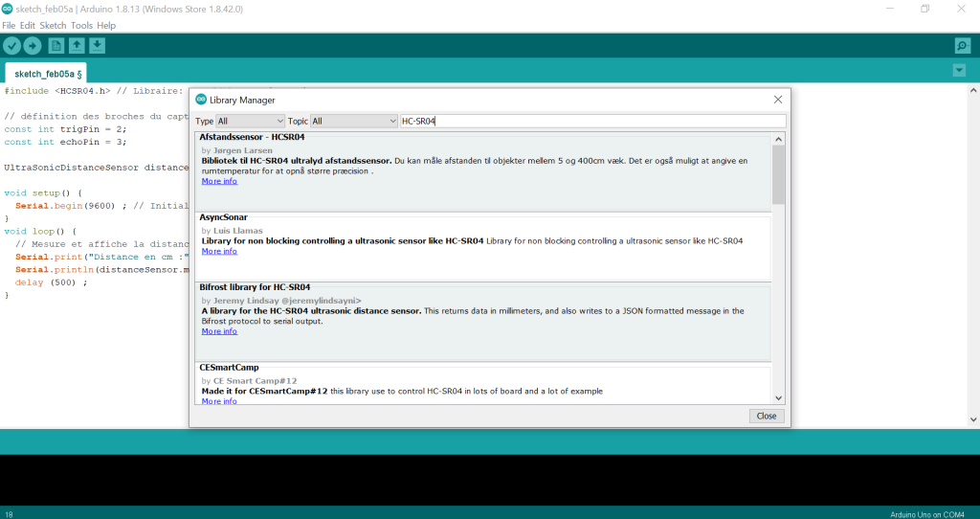The width and height of the screenshot is (980, 519).
Task: Select the sketch_feb05a tab
Action: [46, 74]
